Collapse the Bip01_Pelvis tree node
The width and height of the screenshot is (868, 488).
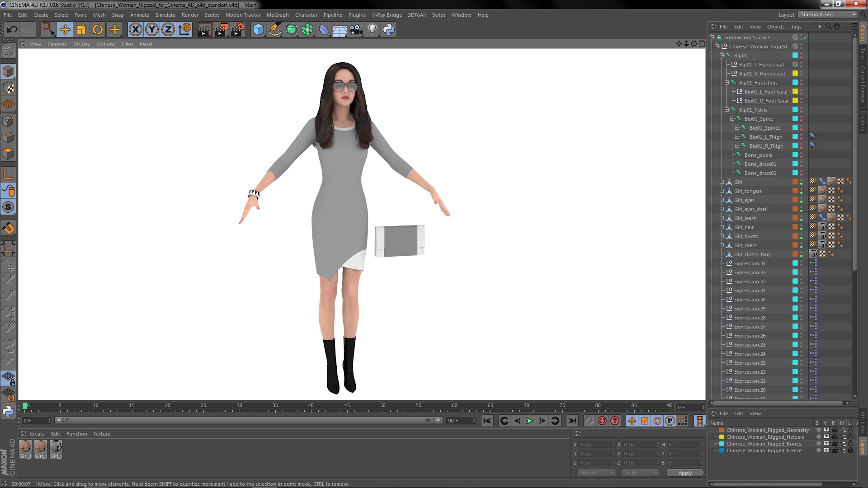[x=727, y=110]
